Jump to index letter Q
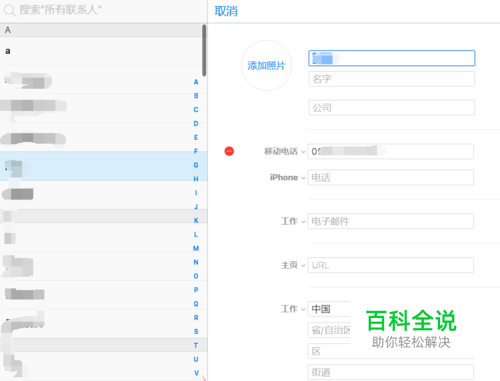Image resolution: width=500 pixels, height=381 pixels. 196,304
